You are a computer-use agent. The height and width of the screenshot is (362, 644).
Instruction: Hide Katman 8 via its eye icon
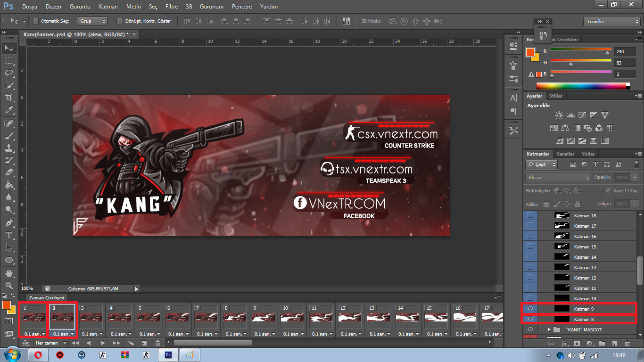[x=530, y=319]
